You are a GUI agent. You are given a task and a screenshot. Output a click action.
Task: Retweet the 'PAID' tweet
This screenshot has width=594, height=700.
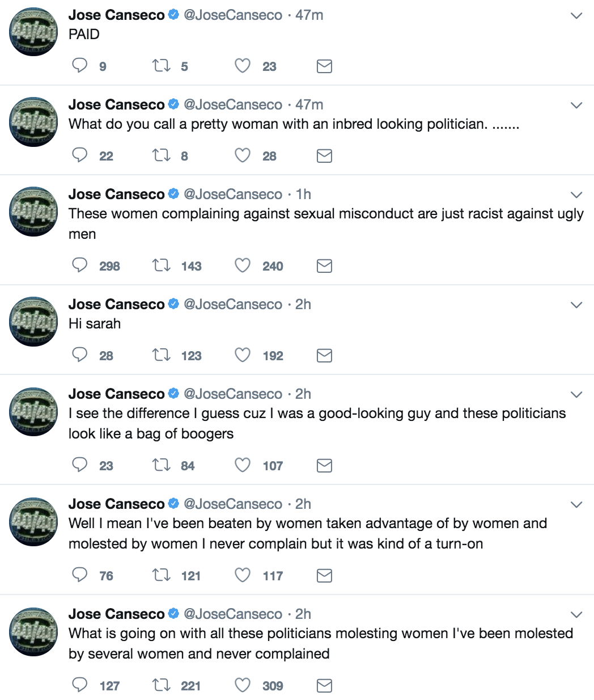162,66
